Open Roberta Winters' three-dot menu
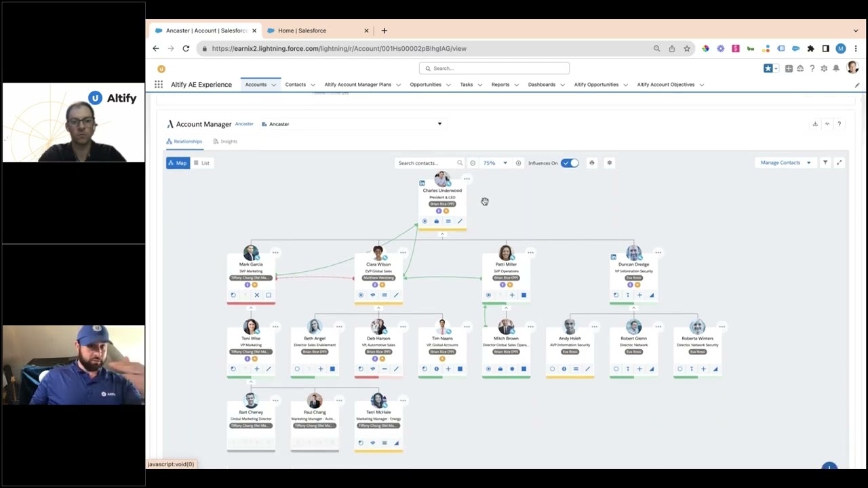 pos(722,326)
